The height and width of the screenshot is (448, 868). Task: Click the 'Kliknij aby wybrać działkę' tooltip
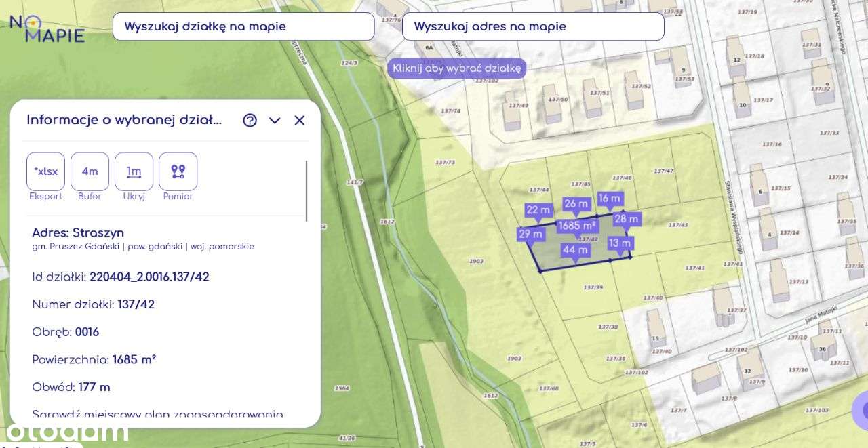tap(456, 68)
